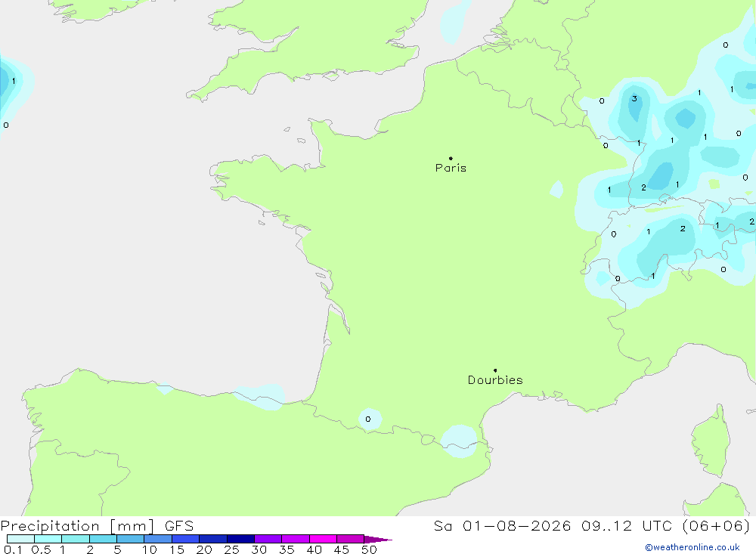756x554 pixels.
Task: Click the legend label '10'
Action: click(150, 549)
